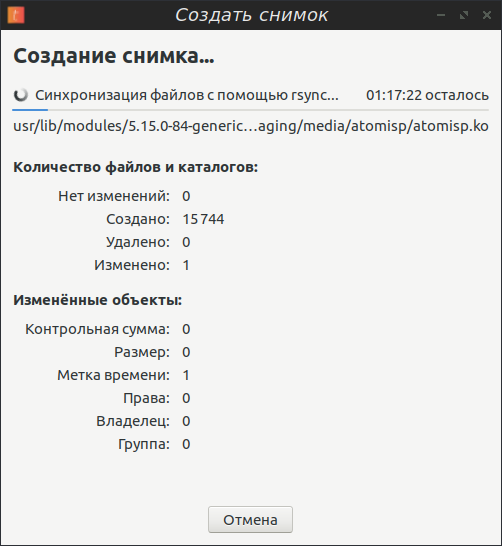Screen dimensions: 502x546
Task: Maximize the Создать снимок window
Action: tap(464, 15)
